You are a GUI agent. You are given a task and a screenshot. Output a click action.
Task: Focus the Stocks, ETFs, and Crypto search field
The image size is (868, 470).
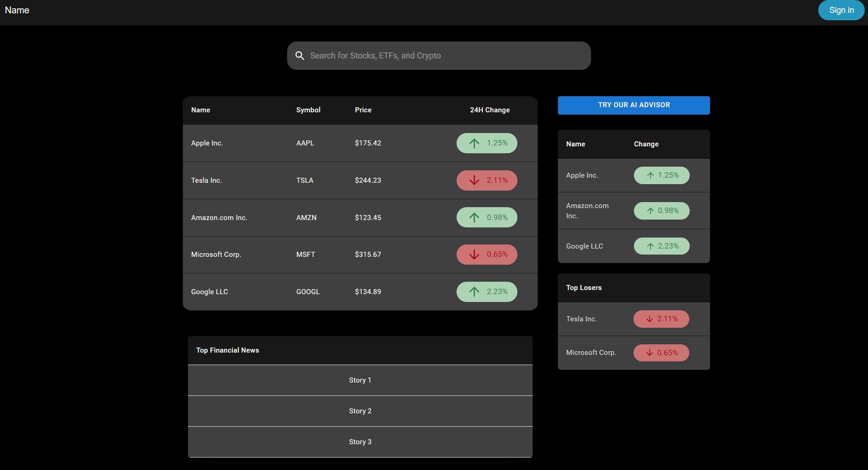point(442,56)
